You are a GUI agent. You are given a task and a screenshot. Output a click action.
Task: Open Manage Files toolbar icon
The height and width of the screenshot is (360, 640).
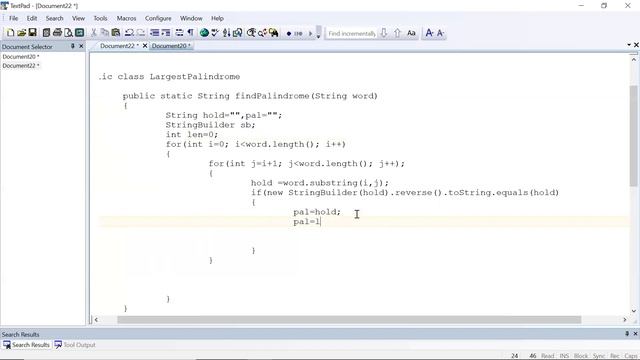46,33
